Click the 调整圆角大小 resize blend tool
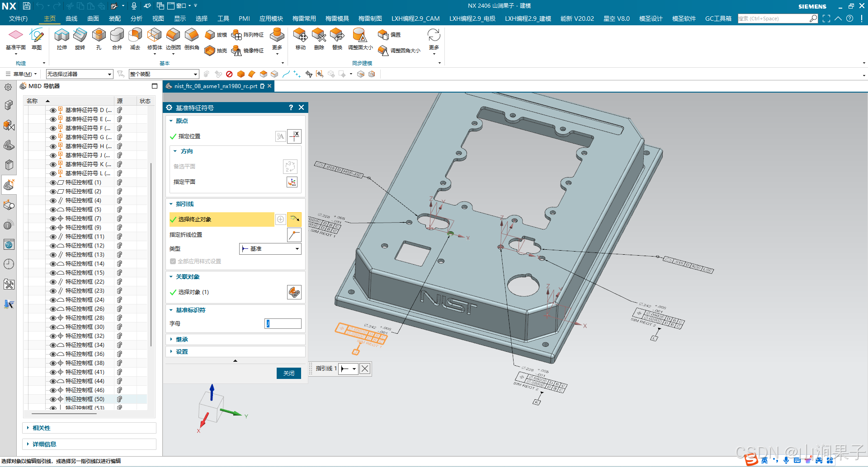Image resolution: width=868 pixels, height=467 pixels. pos(399,51)
